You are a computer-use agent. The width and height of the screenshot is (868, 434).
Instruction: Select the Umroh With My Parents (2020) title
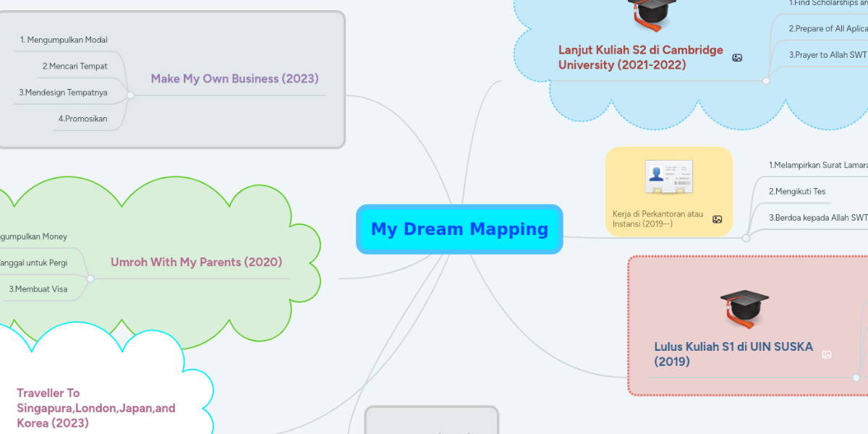click(x=196, y=262)
